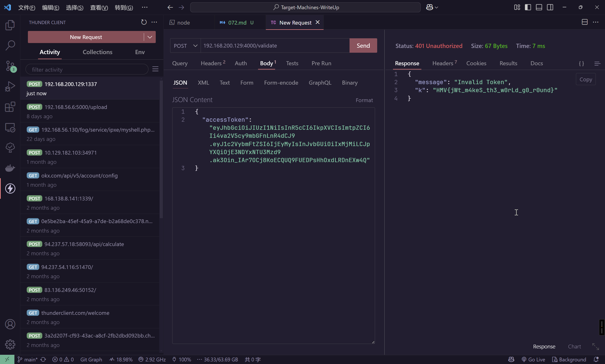Expand New Request dropdown arrow

[x=150, y=37]
